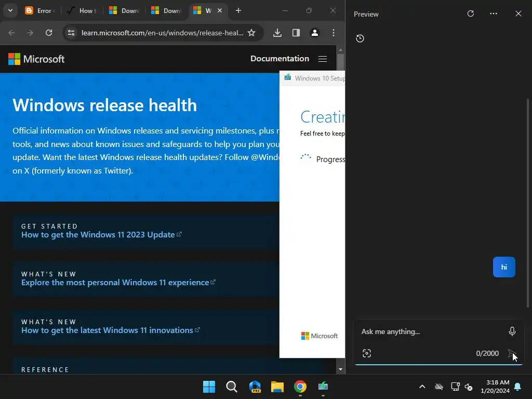Open Chrome three-dot menu
The width and height of the screenshot is (532, 399).
coord(334,33)
